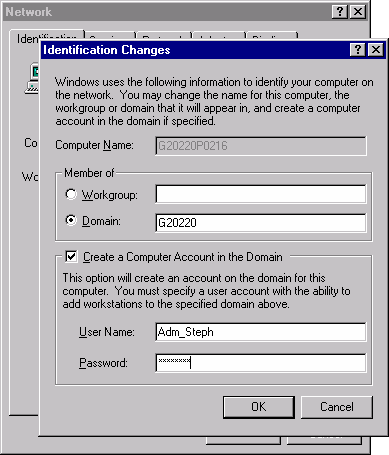Screen dimensions: 389x455
Task: Click the User Name field with Adm_Steph
Action: pos(261,332)
